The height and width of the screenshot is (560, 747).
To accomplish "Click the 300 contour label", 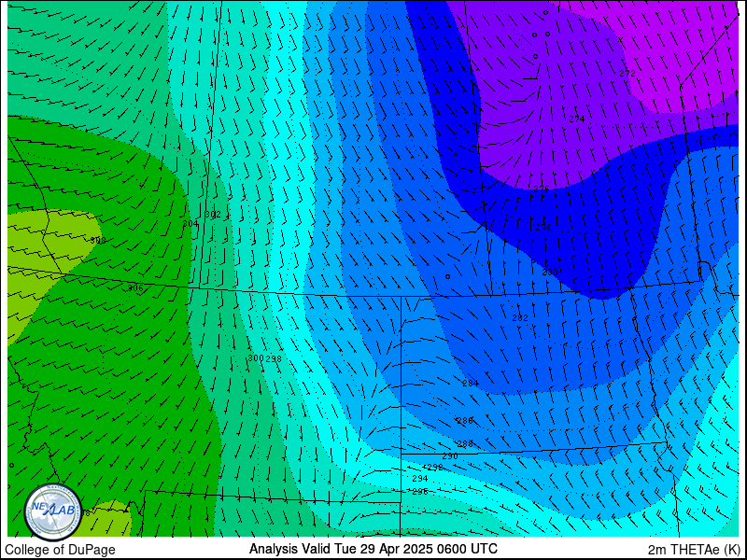I will click(x=256, y=358).
